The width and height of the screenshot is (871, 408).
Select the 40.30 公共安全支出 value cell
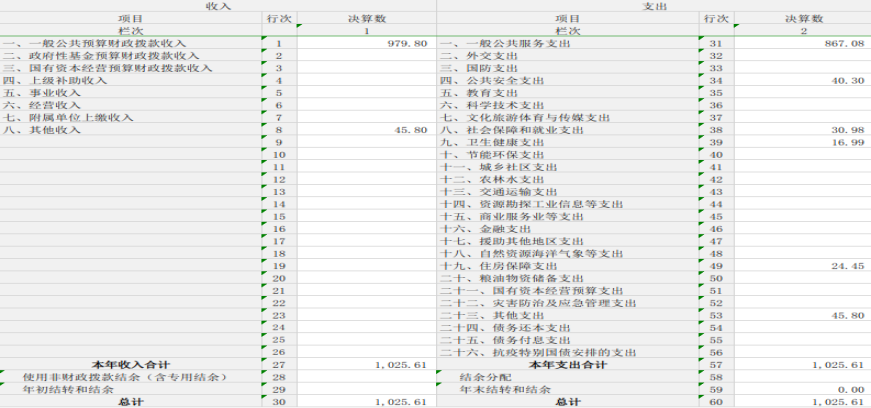(x=803, y=81)
